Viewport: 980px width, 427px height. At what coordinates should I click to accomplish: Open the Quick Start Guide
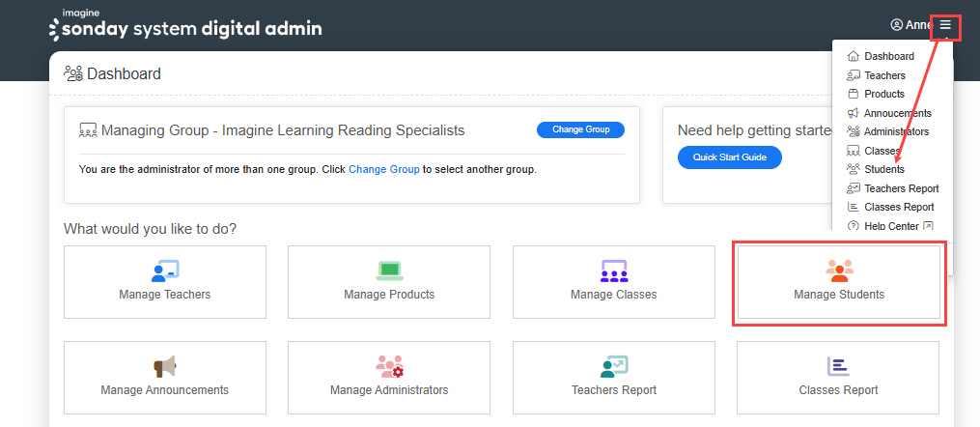729,157
